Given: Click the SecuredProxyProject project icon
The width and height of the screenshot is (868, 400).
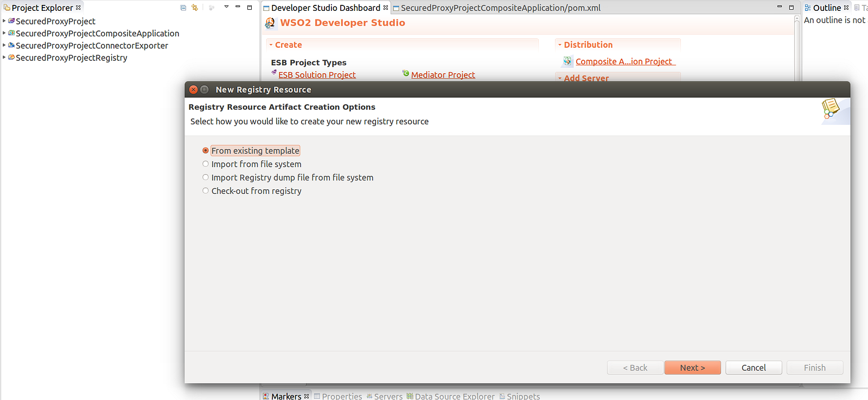Looking at the screenshot, I should click(x=11, y=21).
